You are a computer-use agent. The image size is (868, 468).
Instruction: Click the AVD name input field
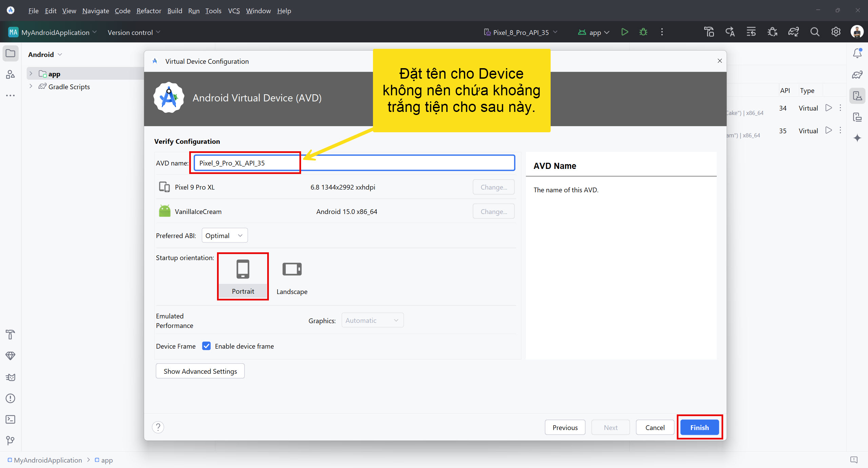[x=354, y=163]
